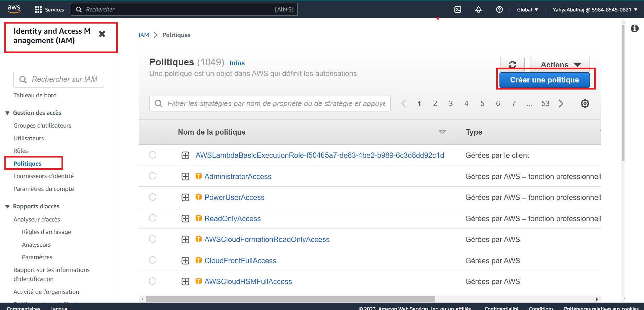The height and width of the screenshot is (310, 644).
Task: Click the vertical page scrollbar
Action: click(623, 93)
